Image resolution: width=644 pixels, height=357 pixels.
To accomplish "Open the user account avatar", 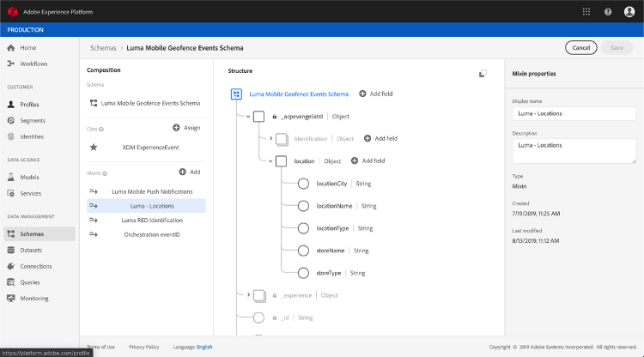I will click(629, 11).
